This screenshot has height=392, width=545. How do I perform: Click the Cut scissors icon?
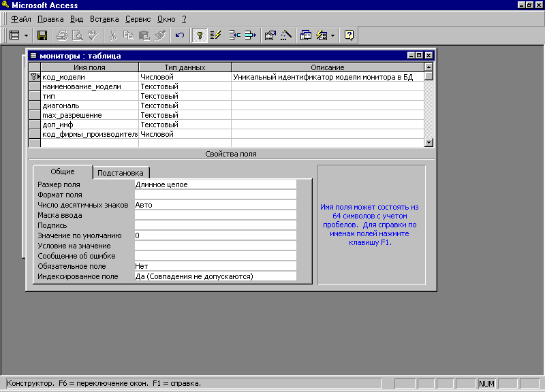click(113, 35)
